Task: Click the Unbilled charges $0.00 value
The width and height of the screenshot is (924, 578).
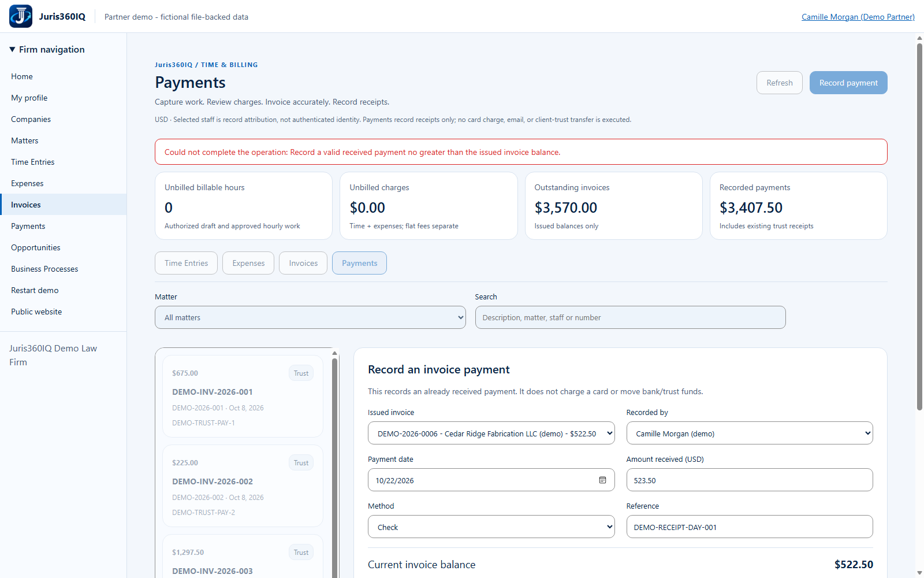Action: point(367,208)
